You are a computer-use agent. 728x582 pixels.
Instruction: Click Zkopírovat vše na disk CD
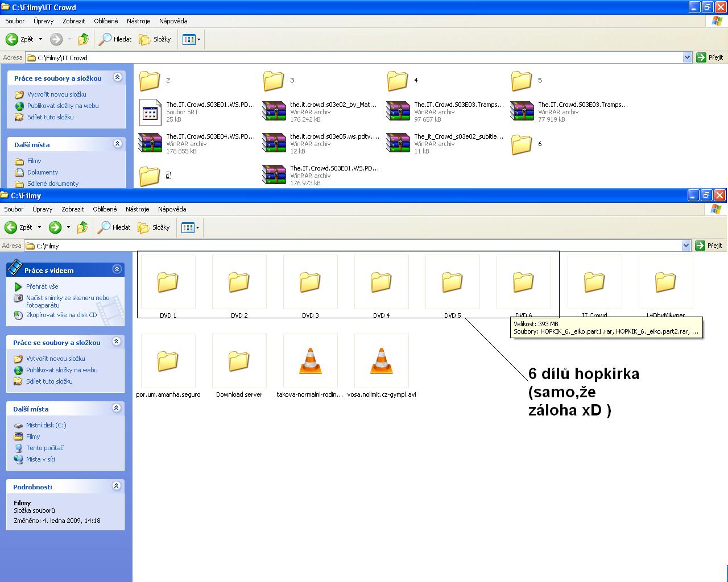tap(61, 315)
